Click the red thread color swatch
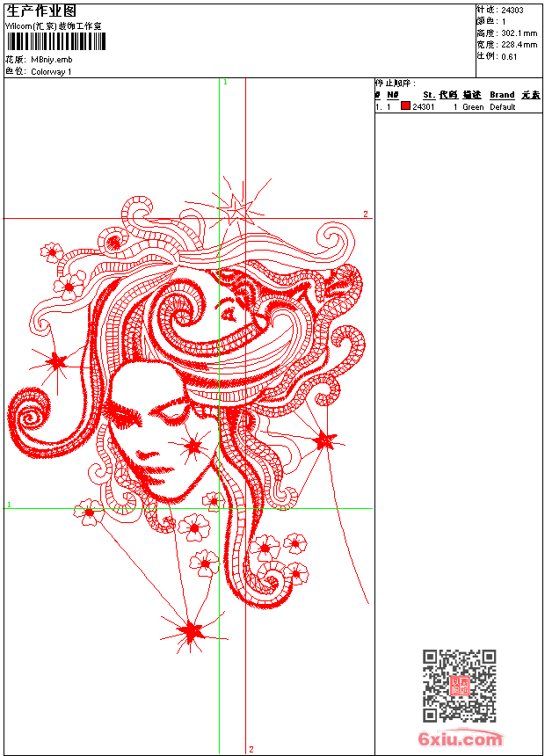This screenshot has height=756, width=545. tap(405, 106)
